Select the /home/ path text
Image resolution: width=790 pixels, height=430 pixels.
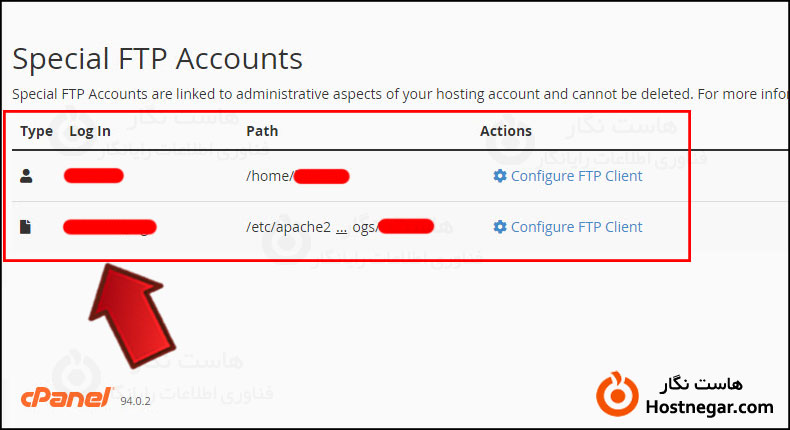[x=270, y=177]
